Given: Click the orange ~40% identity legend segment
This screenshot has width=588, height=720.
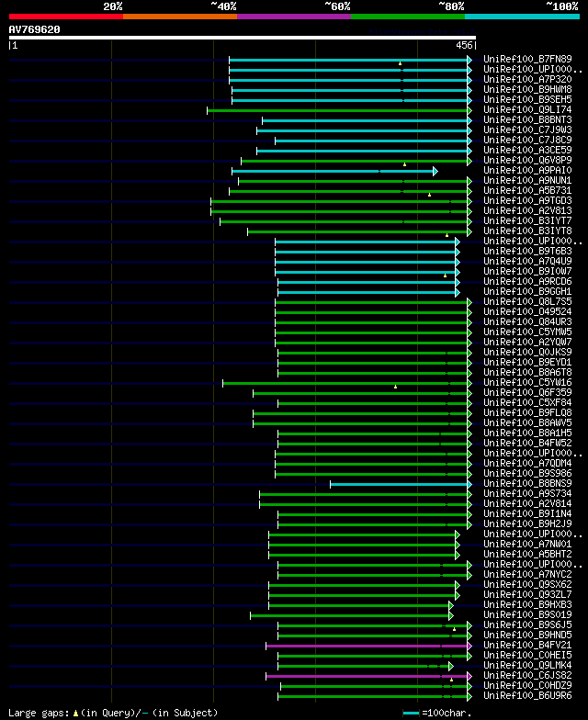Looking at the screenshot, I should [x=180, y=17].
